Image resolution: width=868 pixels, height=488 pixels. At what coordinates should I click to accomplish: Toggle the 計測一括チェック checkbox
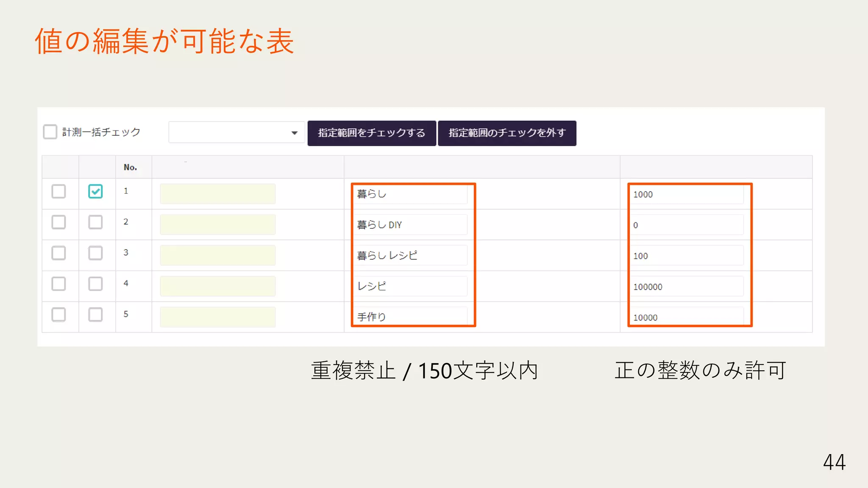tap(50, 132)
